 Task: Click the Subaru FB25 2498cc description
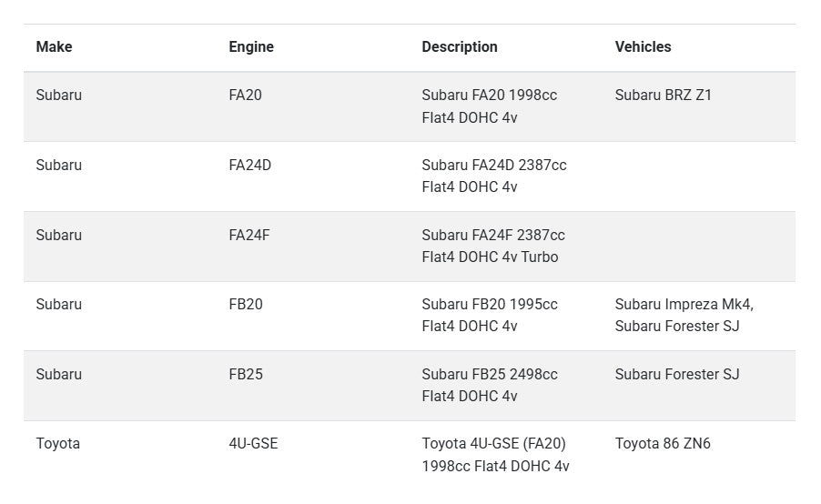click(490, 385)
